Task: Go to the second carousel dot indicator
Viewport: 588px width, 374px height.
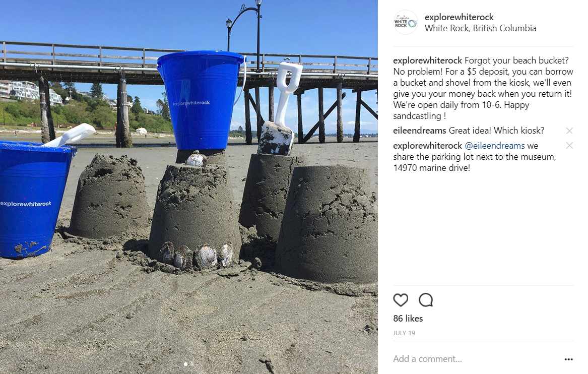Action: click(192, 364)
